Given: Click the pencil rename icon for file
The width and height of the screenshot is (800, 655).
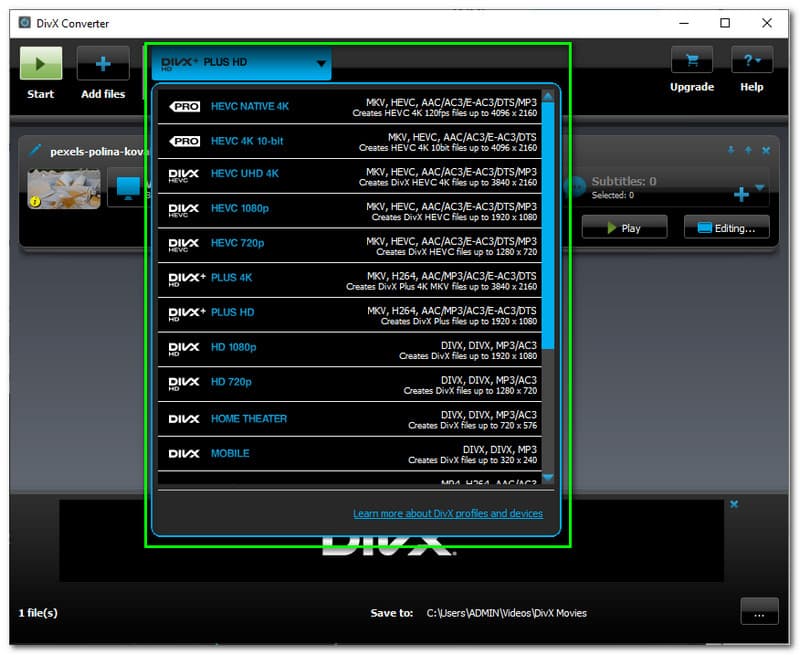Looking at the screenshot, I should (x=35, y=149).
